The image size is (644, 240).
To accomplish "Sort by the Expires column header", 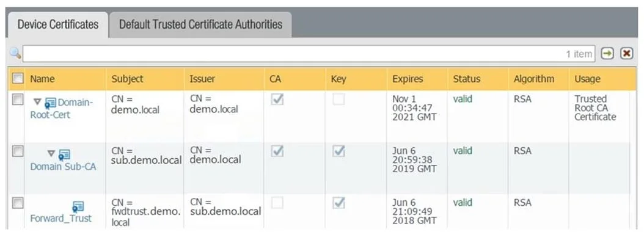I will click(x=408, y=79).
